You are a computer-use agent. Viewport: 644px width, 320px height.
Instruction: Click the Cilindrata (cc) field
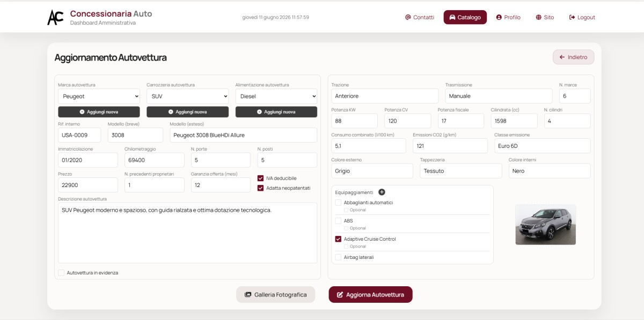[514, 121]
